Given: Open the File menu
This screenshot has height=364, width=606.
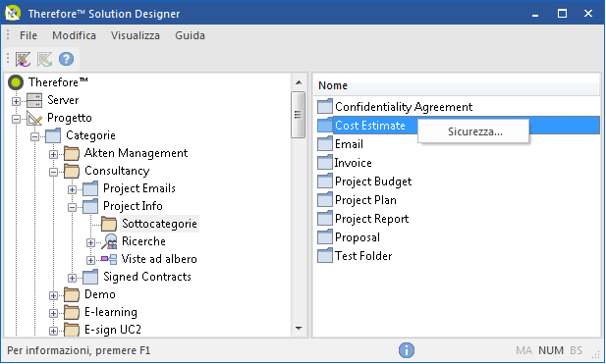Looking at the screenshot, I should click(x=28, y=35).
